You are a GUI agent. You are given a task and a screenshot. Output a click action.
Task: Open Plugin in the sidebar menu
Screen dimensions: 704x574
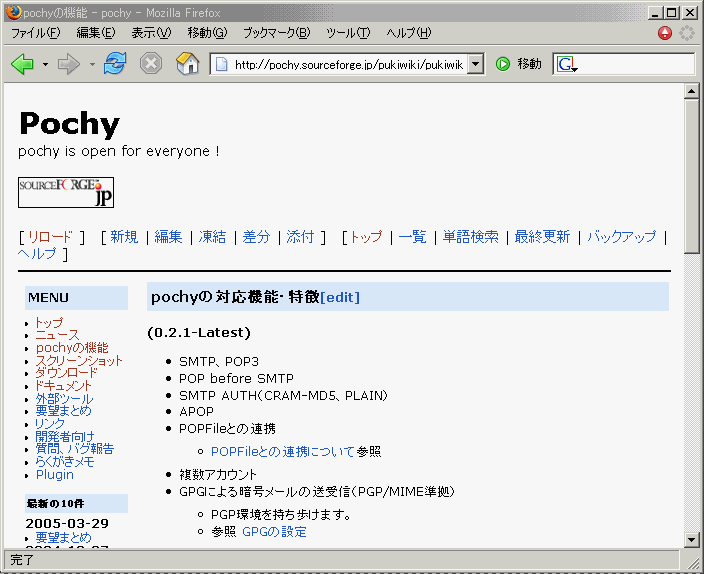[54, 474]
